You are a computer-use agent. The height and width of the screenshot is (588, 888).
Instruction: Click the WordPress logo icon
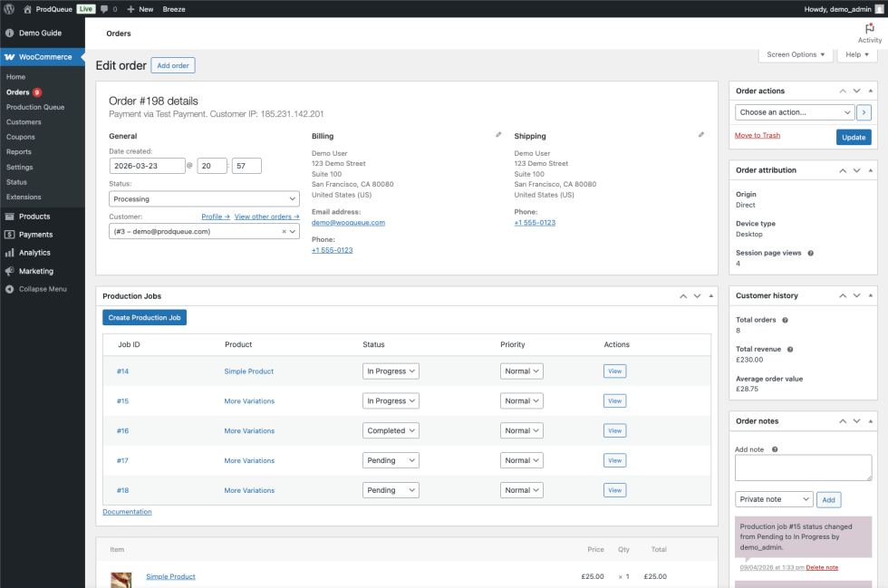click(9, 9)
